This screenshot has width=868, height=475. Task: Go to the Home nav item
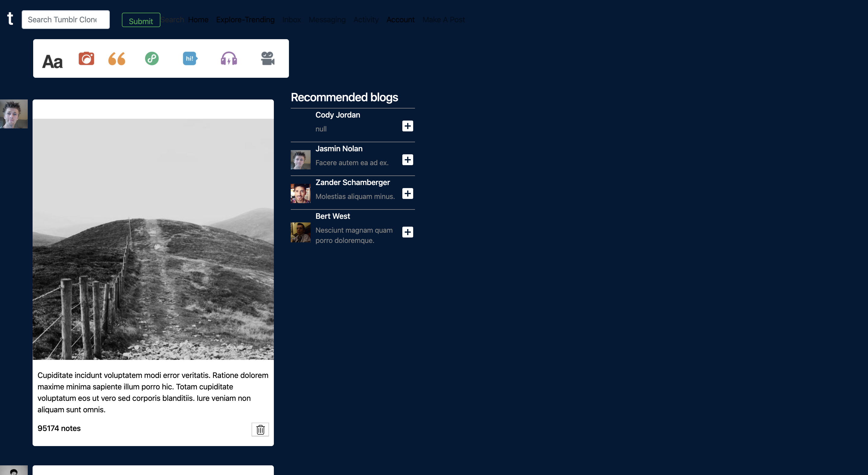point(198,20)
